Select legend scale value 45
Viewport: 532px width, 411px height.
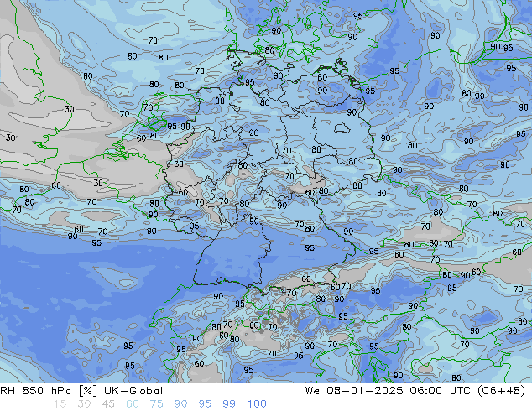pyautogui.click(x=108, y=404)
